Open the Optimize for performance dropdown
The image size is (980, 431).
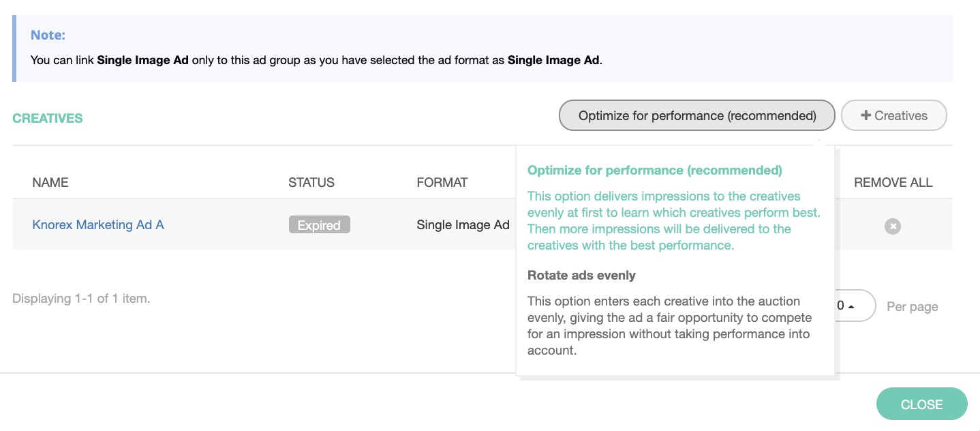coord(696,115)
